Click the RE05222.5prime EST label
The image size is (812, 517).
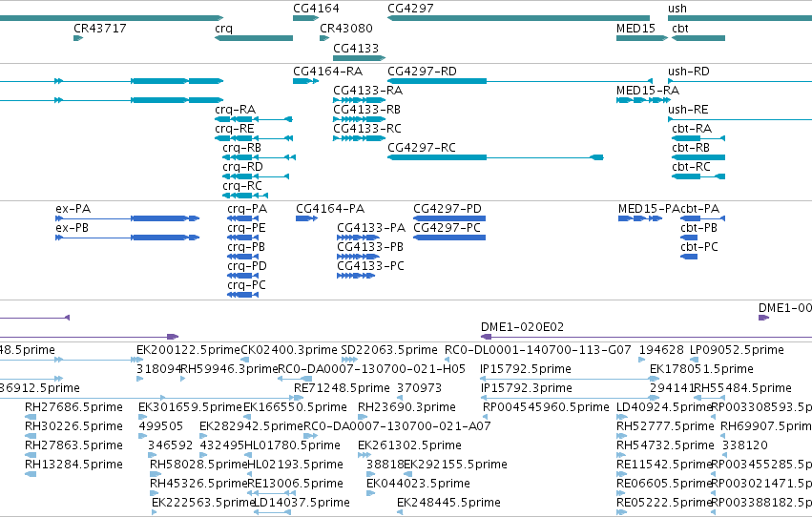pos(664,503)
